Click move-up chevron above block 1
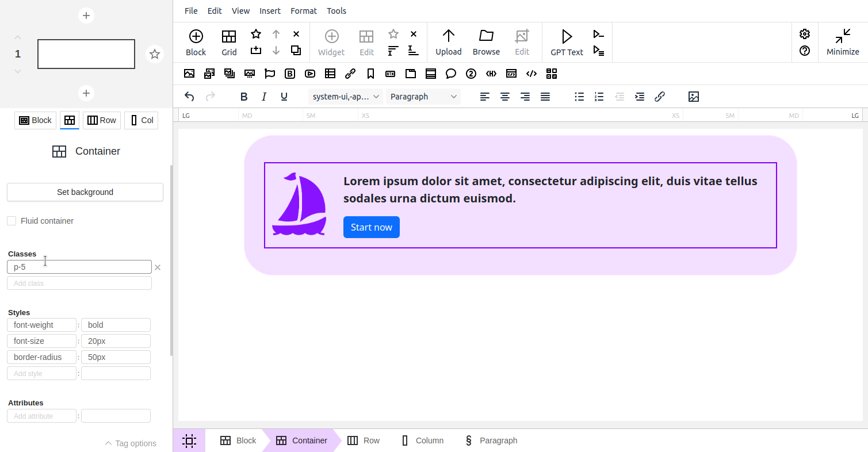868x452 pixels. tap(18, 37)
